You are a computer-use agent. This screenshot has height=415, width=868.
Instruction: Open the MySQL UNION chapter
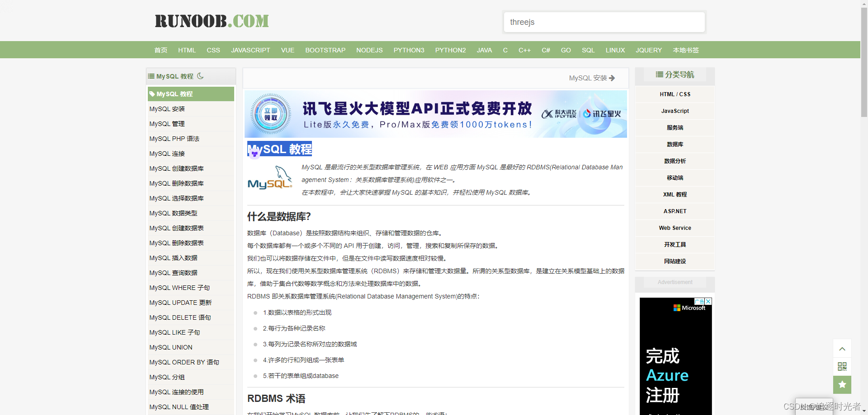[x=170, y=347]
